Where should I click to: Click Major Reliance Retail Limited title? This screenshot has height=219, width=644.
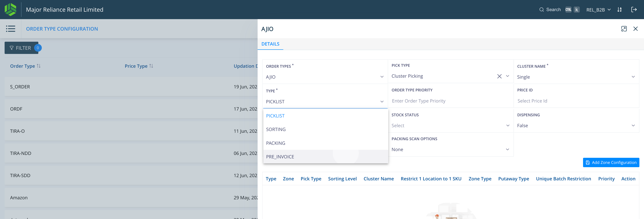[65, 10]
